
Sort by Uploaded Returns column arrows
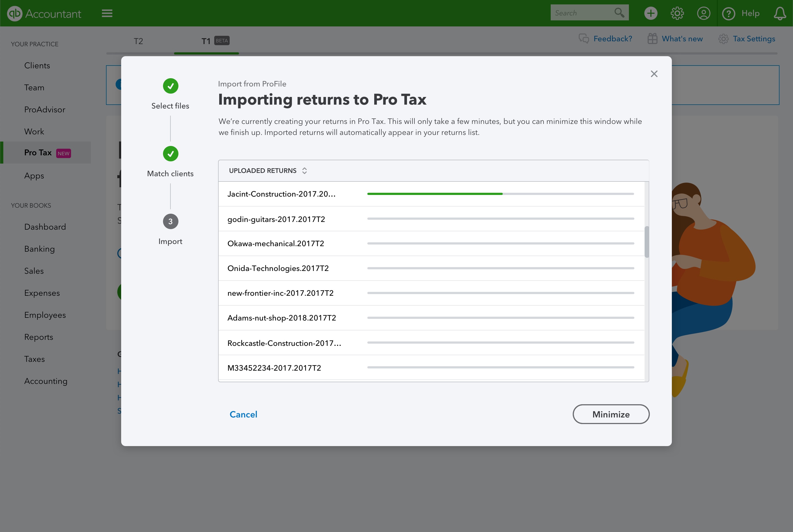(x=304, y=171)
